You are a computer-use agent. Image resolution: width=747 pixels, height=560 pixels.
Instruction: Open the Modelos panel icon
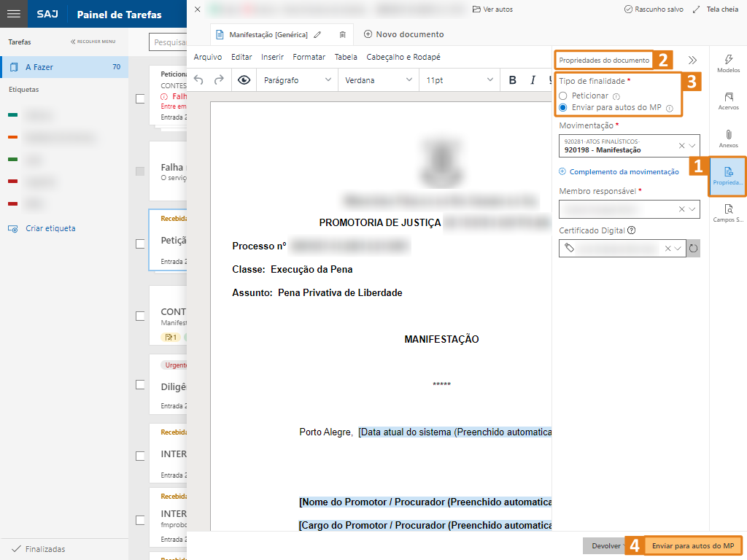pos(728,63)
